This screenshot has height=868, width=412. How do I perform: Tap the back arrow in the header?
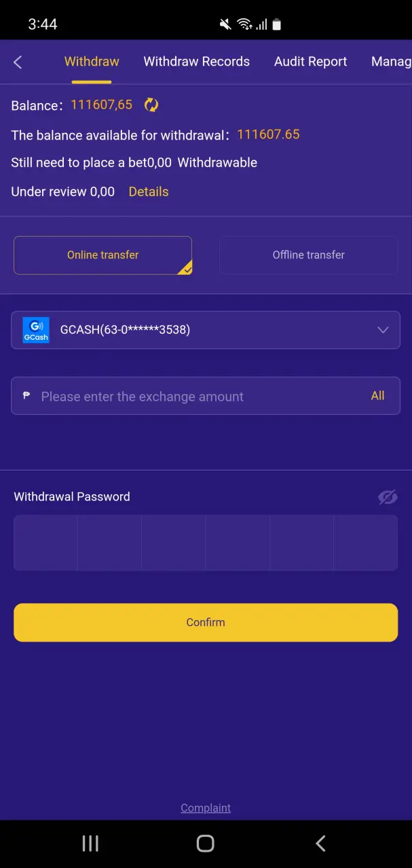tap(18, 62)
